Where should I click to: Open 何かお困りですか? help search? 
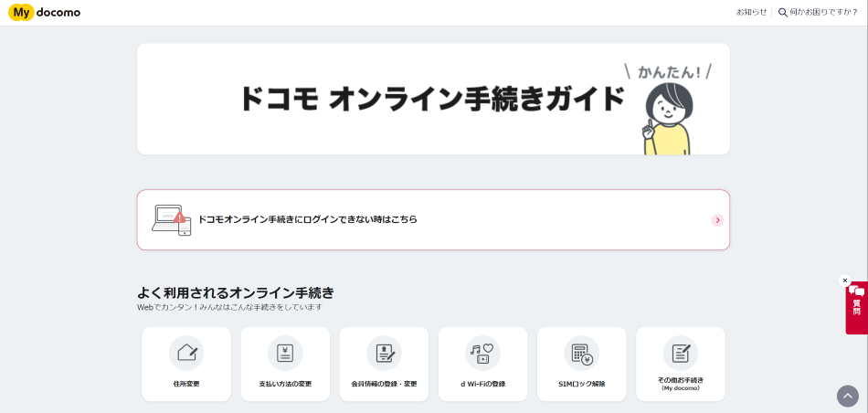[818, 12]
